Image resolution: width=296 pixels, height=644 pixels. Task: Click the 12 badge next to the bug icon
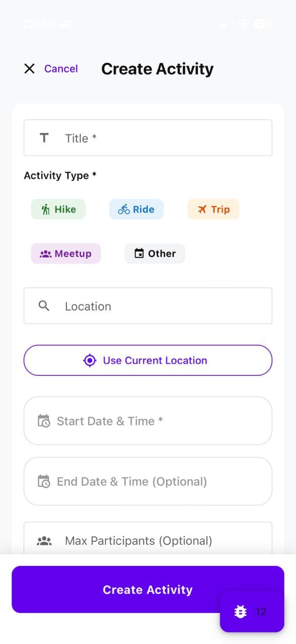coord(261,612)
